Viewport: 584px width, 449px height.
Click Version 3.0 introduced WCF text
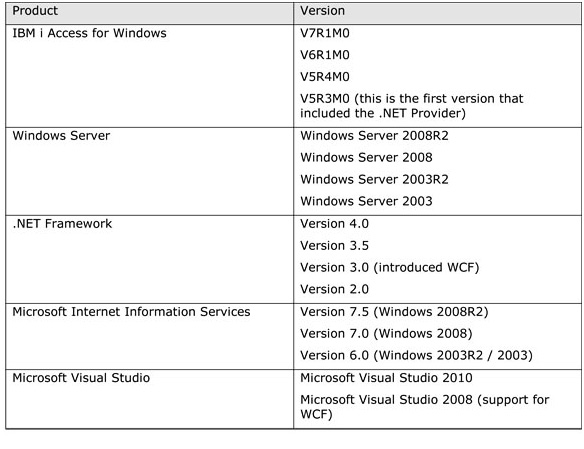pos(390,268)
